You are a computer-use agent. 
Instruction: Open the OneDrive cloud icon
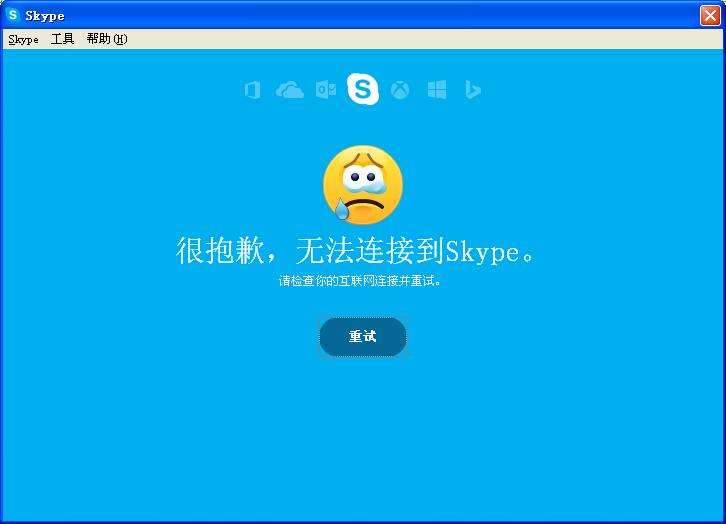(290, 90)
